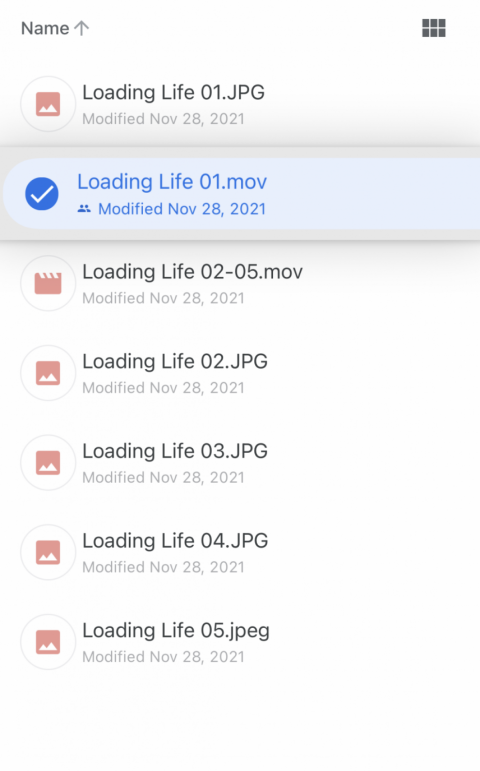Reverse sort order with the Name arrow
Screen dimensions: 480x771
82,28
